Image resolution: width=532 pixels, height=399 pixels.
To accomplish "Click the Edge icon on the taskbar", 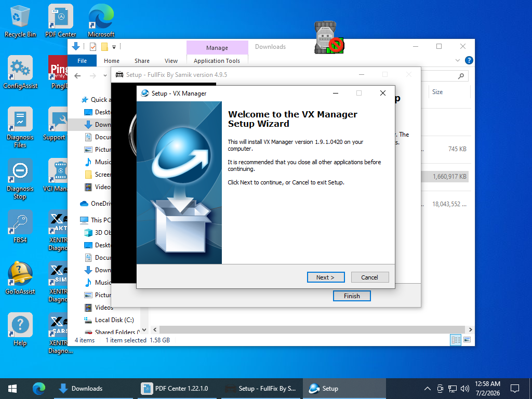I will click(x=38, y=389).
